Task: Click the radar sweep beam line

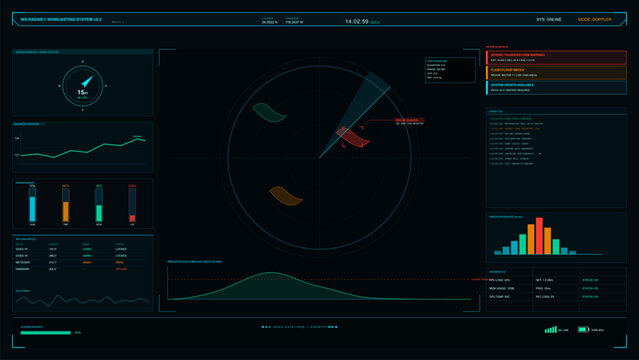Action: coord(355,122)
